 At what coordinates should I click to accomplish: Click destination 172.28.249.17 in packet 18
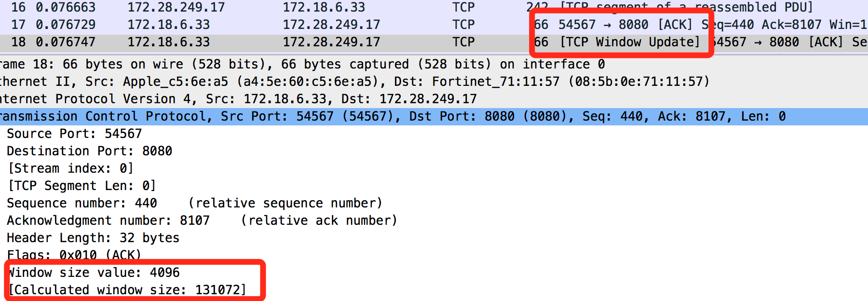[x=331, y=42]
